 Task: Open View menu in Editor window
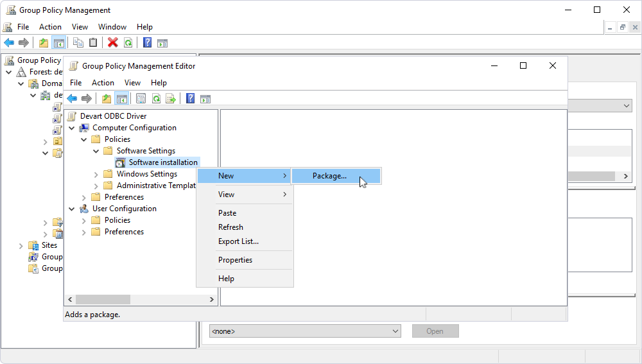(x=132, y=83)
